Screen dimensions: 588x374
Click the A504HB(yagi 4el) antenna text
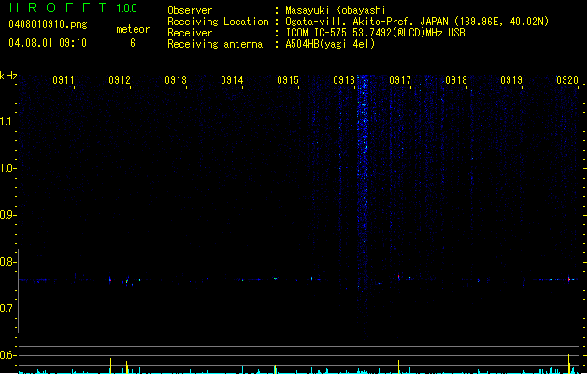[x=330, y=44]
